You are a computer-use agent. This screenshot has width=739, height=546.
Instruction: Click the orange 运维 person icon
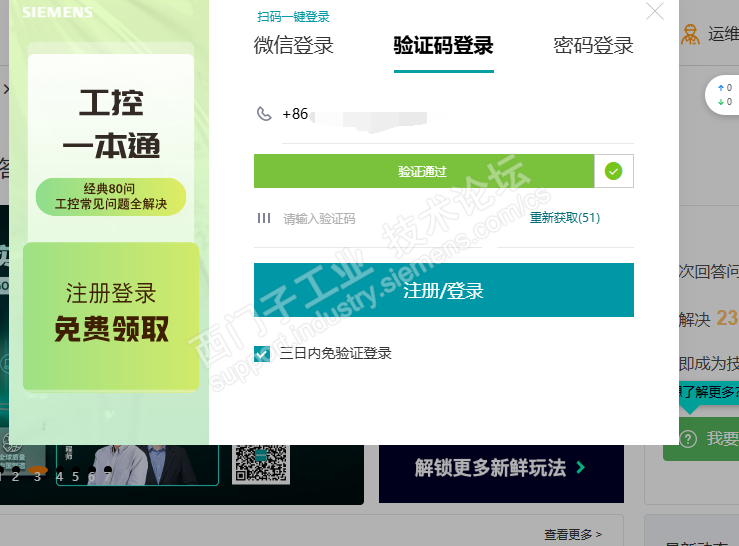coord(690,34)
